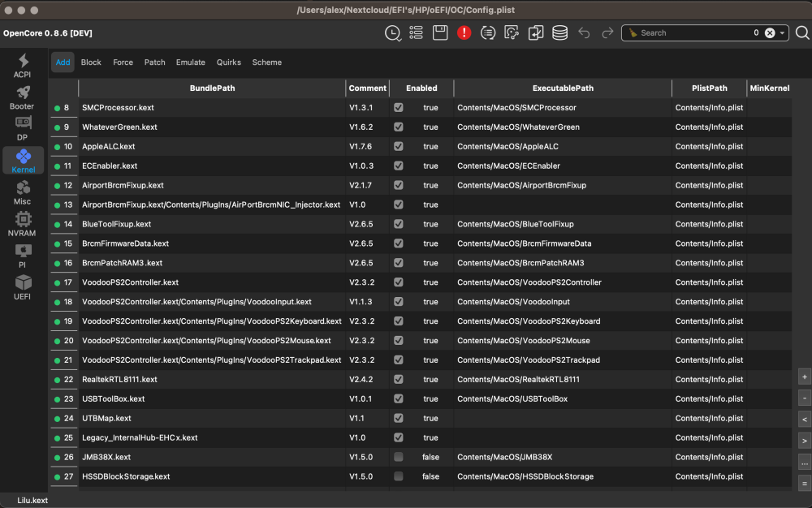
Task: Select the Legacy_InternalHub-EHCx.kext cell
Action: click(212, 437)
